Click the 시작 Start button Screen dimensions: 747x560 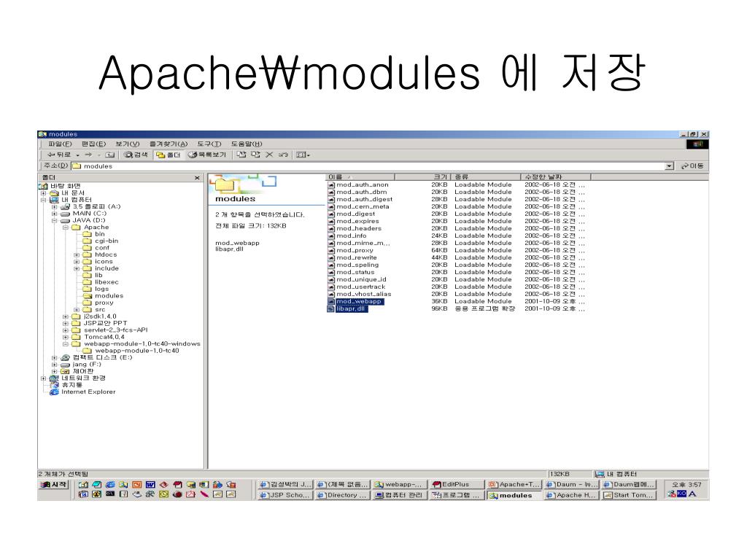54,485
